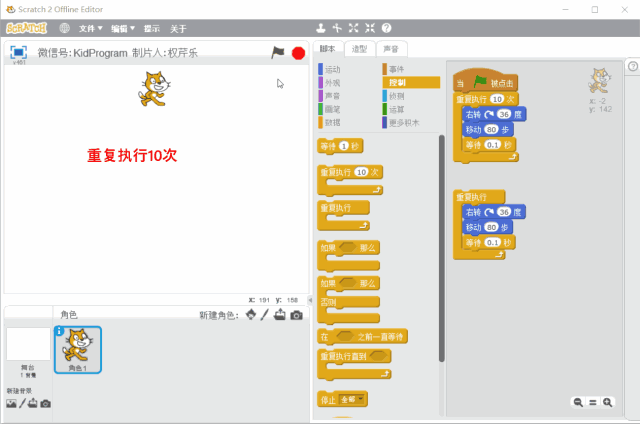Click the language globe icon
The width and height of the screenshot is (640, 424).
pos(65,28)
